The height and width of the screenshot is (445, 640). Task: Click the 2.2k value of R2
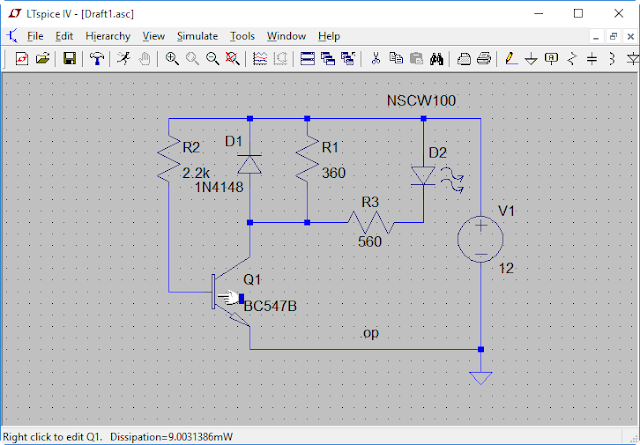tap(196, 173)
